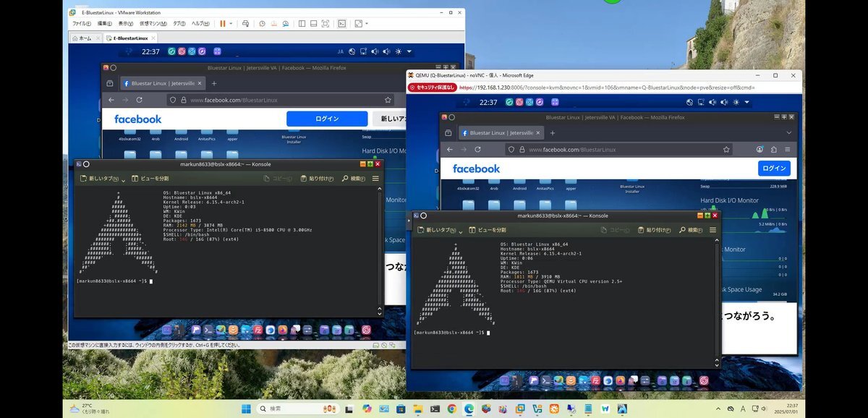Toggle VMware's thumbnail bar icon

313,24
